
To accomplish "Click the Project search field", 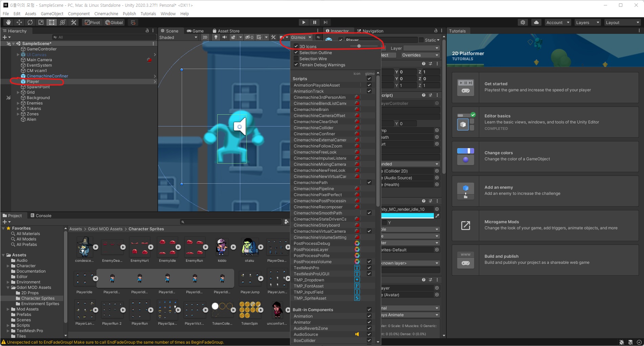I will click(231, 222).
